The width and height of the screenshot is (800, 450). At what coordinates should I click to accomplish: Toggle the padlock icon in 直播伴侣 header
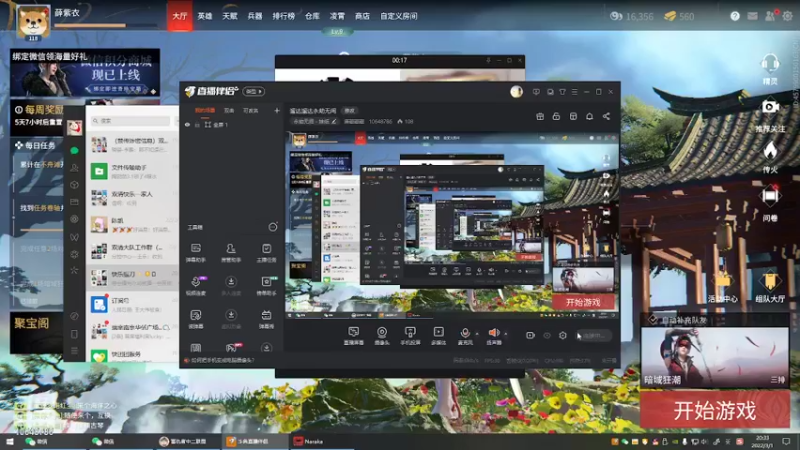pyautogui.click(x=556, y=116)
